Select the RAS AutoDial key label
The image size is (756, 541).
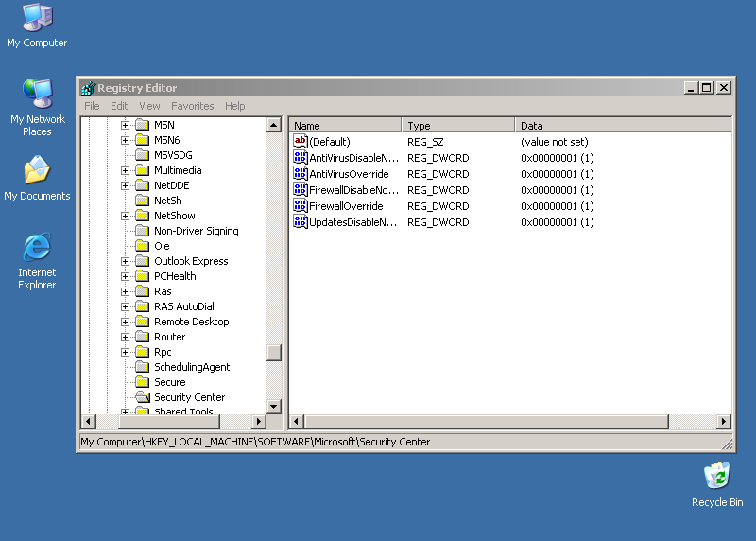(x=183, y=306)
